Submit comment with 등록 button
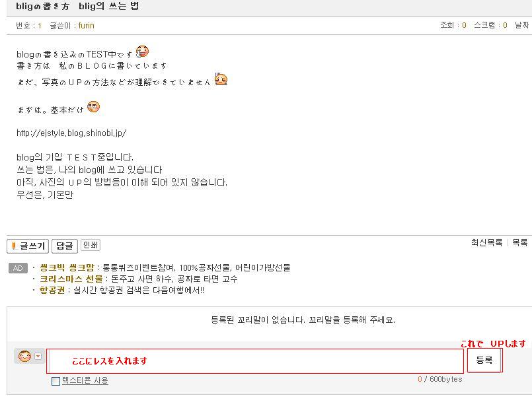Viewport: 532px width, 416px height. tap(484, 360)
